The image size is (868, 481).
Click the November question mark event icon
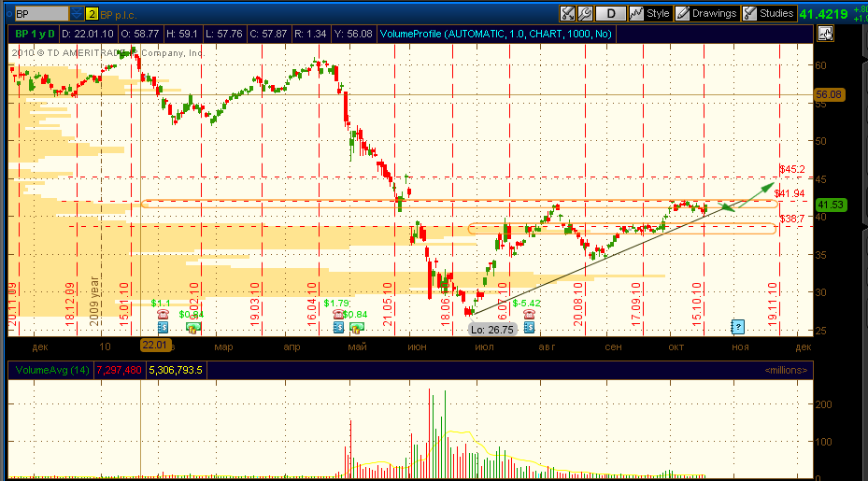[x=737, y=327]
